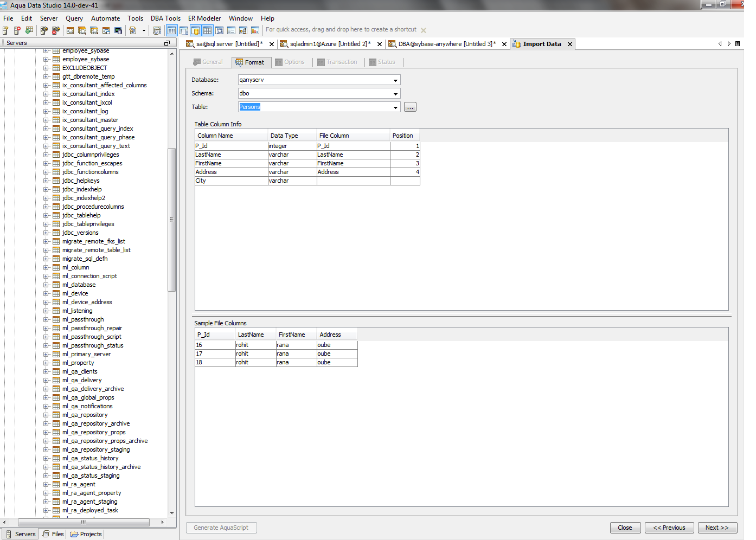Show next editor tabs with right arrow

click(729, 43)
